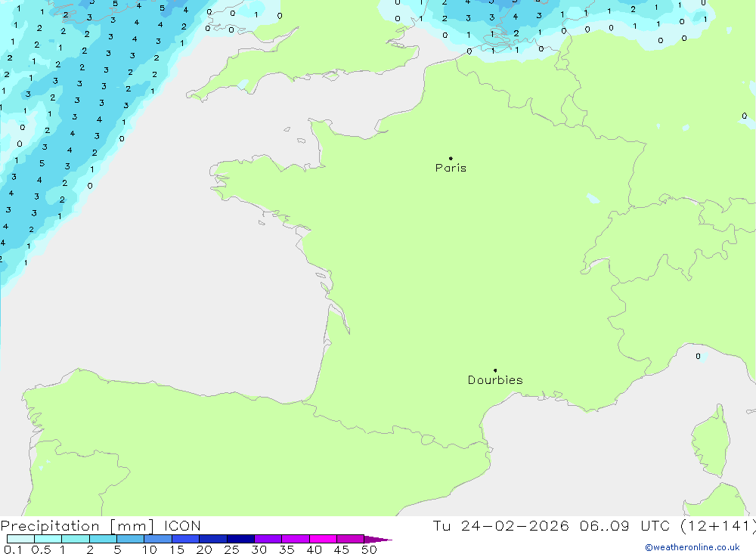Click the ICON model name label
This screenshot has width=756, height=554.
click(x=182, y=526)
